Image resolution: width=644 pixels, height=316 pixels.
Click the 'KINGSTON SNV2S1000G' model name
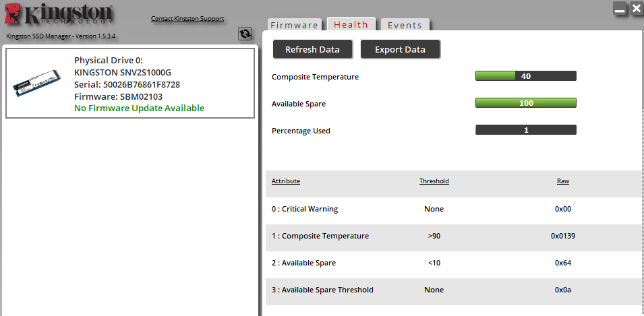(x=123, y=73)
